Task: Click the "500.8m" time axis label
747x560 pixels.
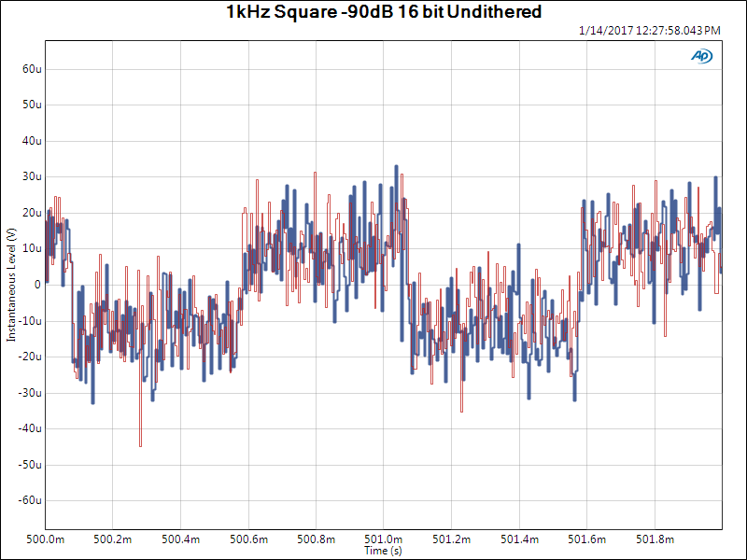Action: (316, 539)
